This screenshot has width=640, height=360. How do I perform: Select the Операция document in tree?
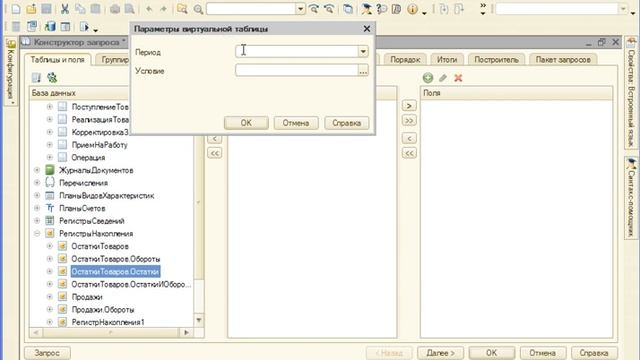pos(88,157)
